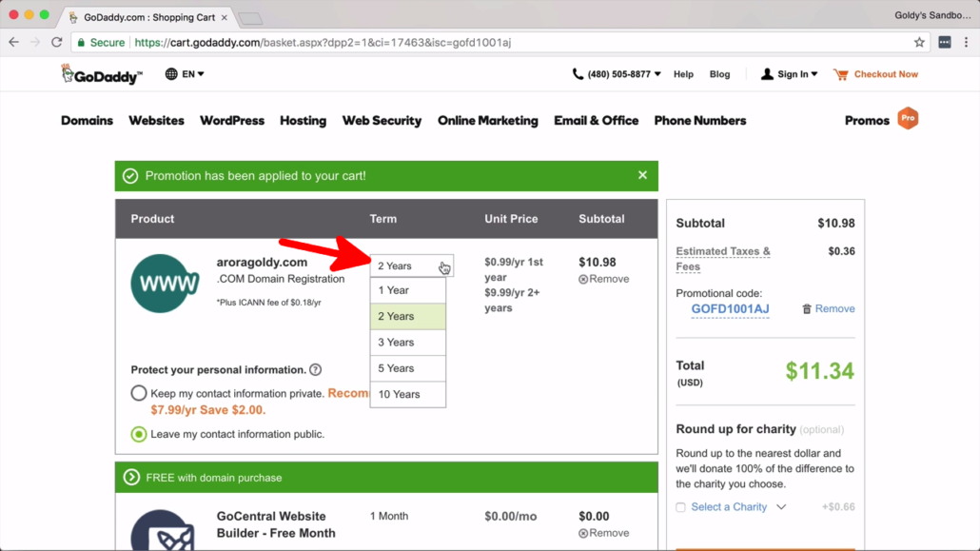
Task: Click the $11.34 total amount
Action: coord(819,371)
